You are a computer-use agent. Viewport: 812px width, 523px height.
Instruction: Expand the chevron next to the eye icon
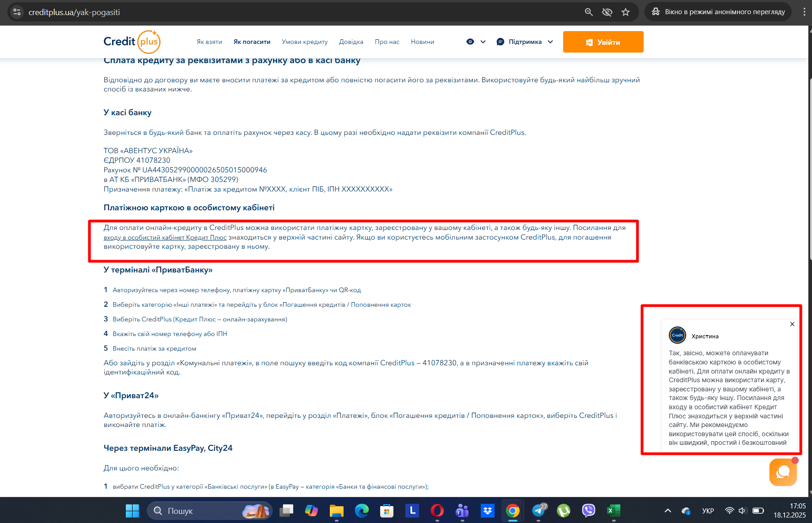point(483,42)
